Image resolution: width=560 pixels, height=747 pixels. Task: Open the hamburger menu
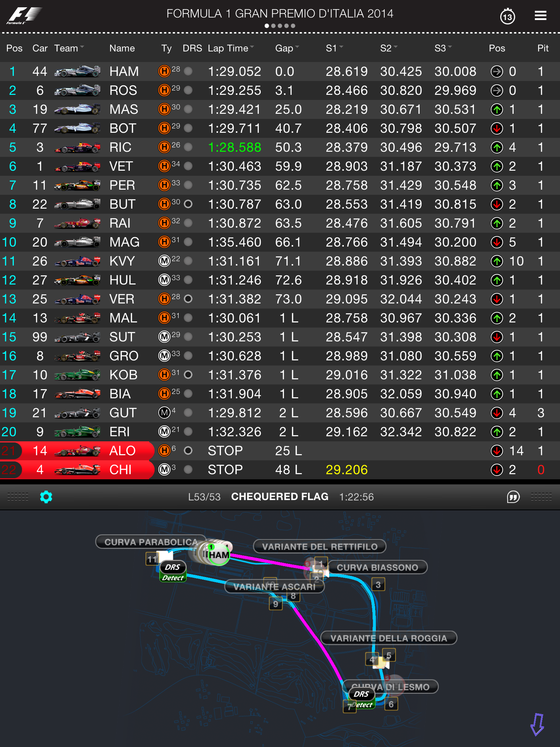click(540, 16)
